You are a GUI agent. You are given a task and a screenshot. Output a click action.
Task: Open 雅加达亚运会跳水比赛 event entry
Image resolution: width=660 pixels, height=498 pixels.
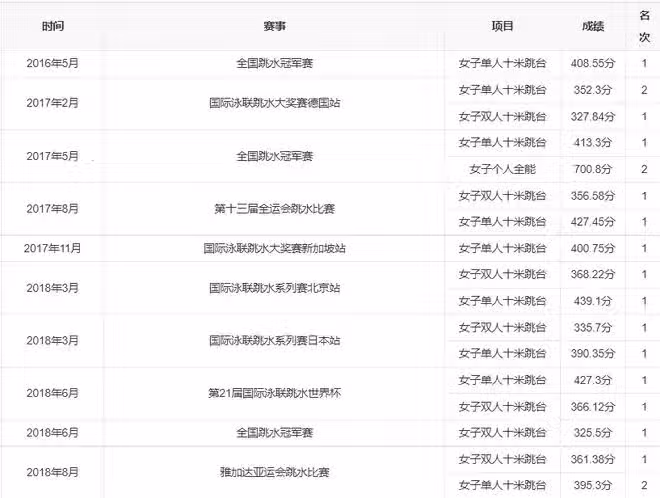coord(275,472)
